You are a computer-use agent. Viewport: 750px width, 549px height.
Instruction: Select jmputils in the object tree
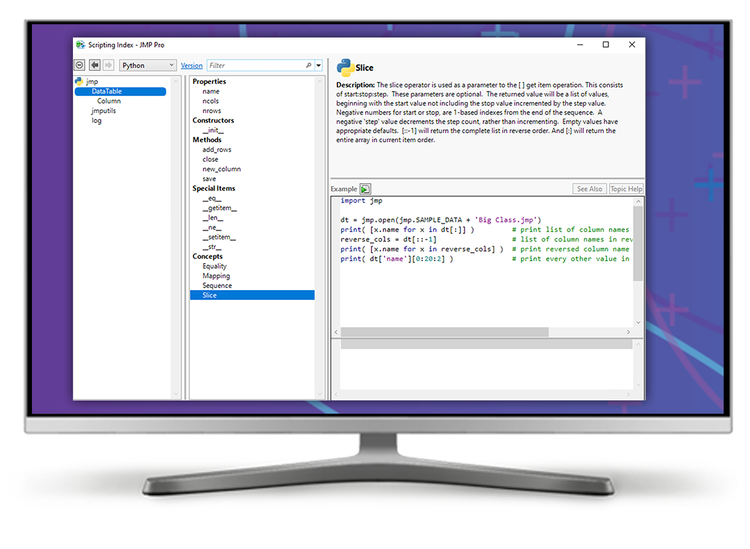[104, 110]
